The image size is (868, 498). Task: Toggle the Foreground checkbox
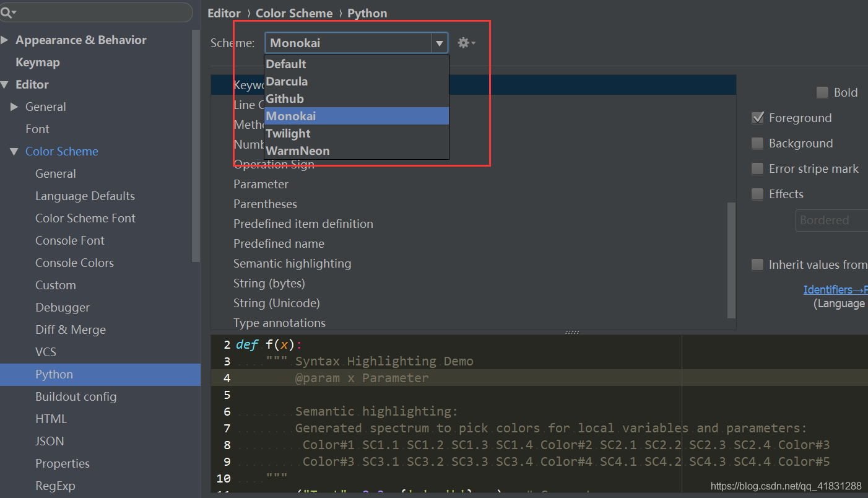coord(757,118)
